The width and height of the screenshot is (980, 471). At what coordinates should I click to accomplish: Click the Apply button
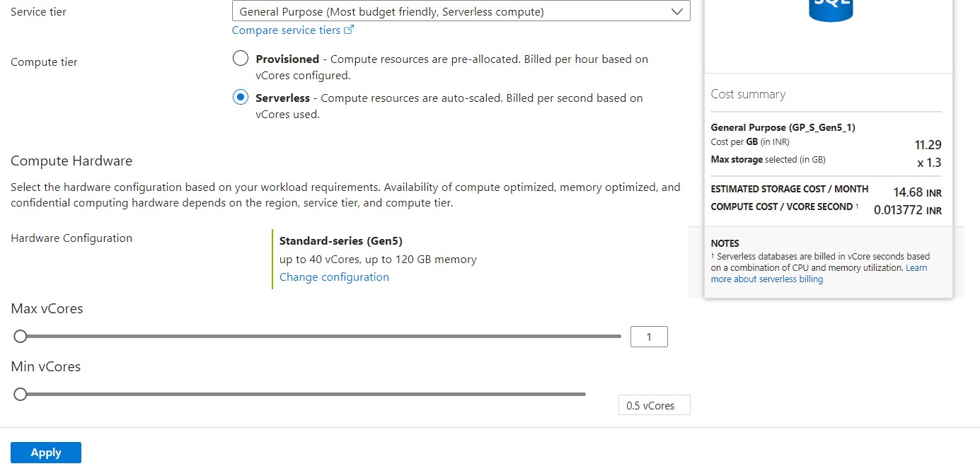pyautogui.click(x=45, y=452)
